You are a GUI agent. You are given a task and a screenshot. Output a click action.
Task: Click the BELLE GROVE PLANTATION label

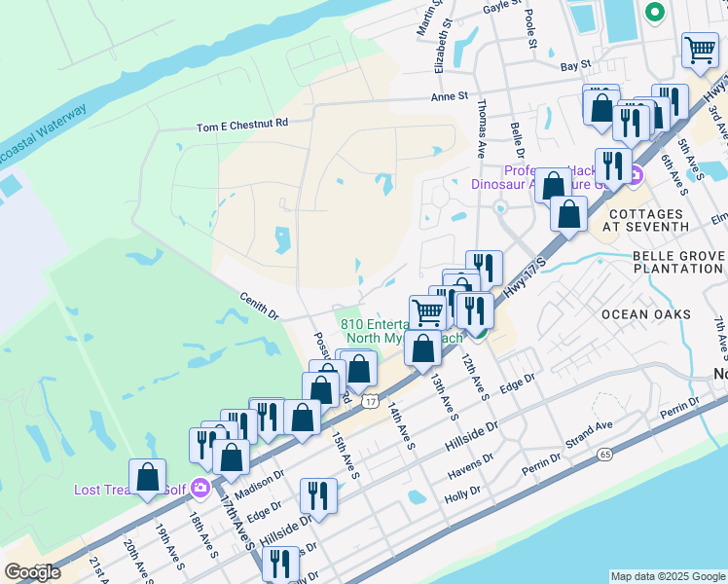(x=678, y=262)
